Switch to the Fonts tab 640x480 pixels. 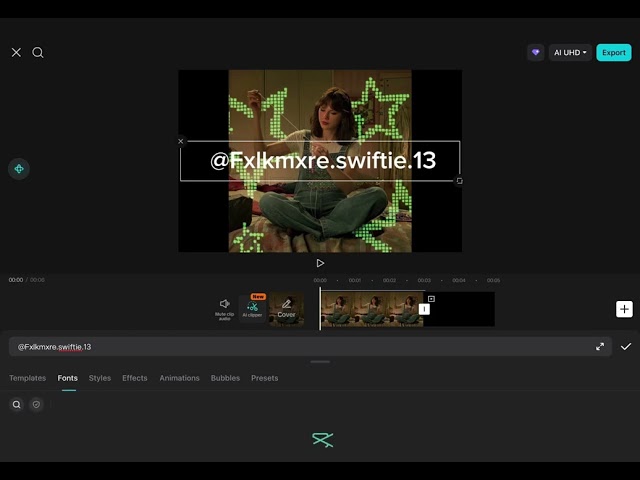tap(68, 378)
